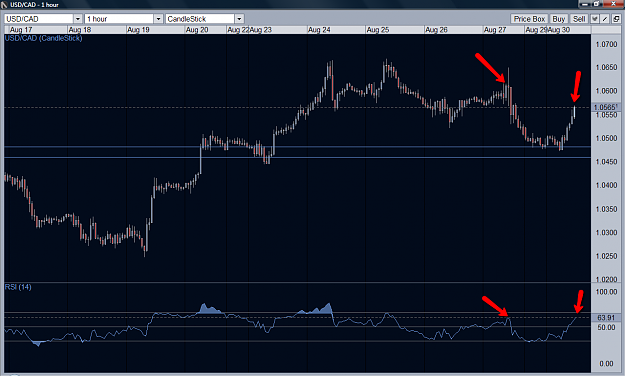Click the Aug 20 date on time axis
Screen dimensions: 625x376
click(x=197, y=30)
